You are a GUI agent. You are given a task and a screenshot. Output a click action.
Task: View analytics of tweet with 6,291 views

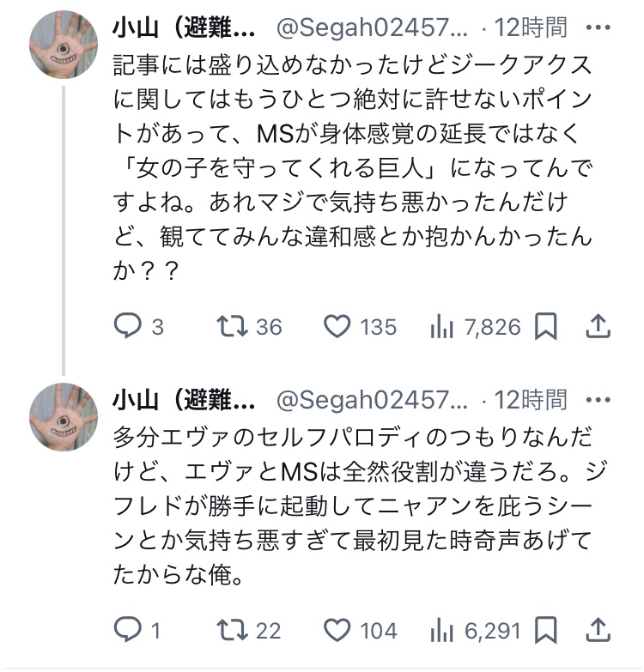click(x=442, y=631)
